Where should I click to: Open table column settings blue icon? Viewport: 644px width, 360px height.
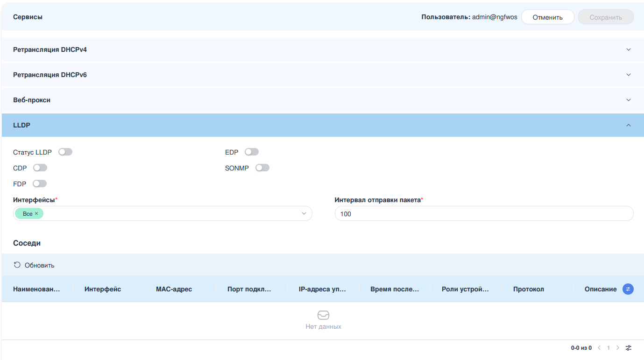628,289
